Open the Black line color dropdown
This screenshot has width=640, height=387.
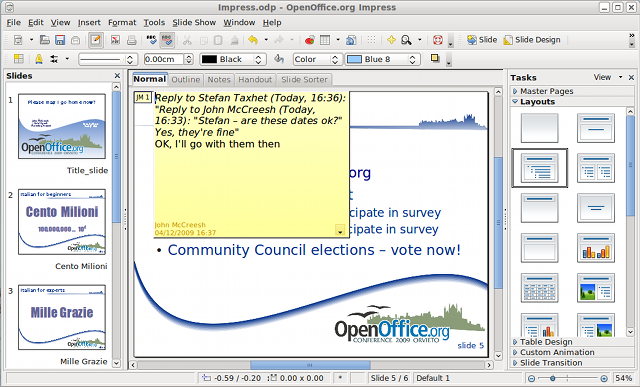(233, 60)
